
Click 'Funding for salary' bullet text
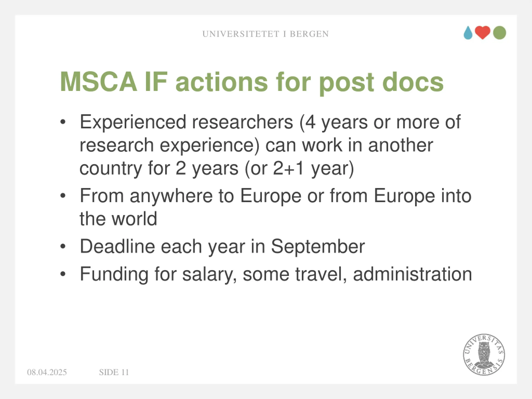tap(276, 275)
